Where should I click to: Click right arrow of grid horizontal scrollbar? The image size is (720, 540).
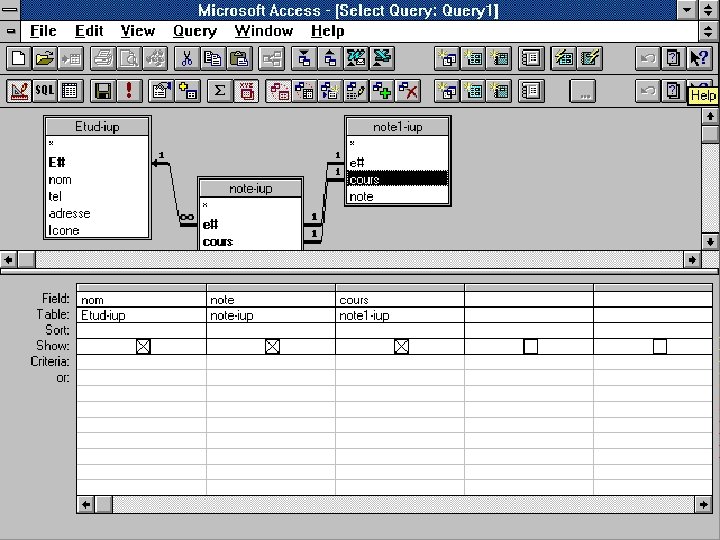click(703, 505)
